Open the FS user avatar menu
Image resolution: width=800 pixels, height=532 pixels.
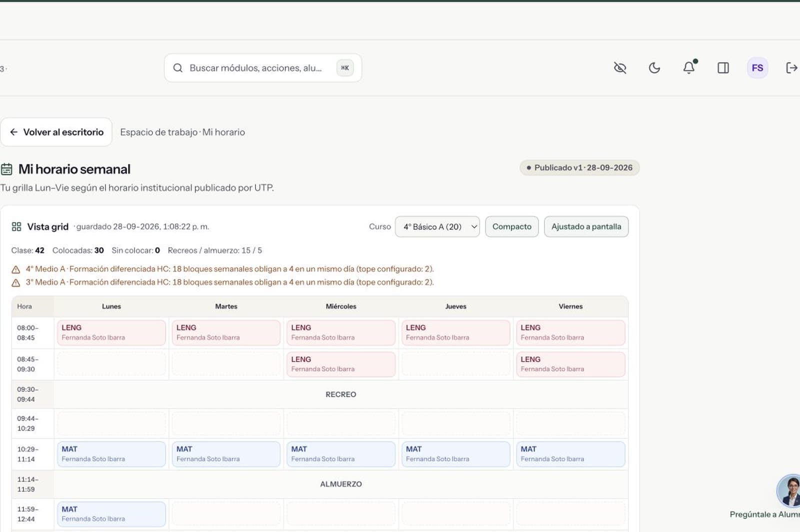tap(757, 68)
